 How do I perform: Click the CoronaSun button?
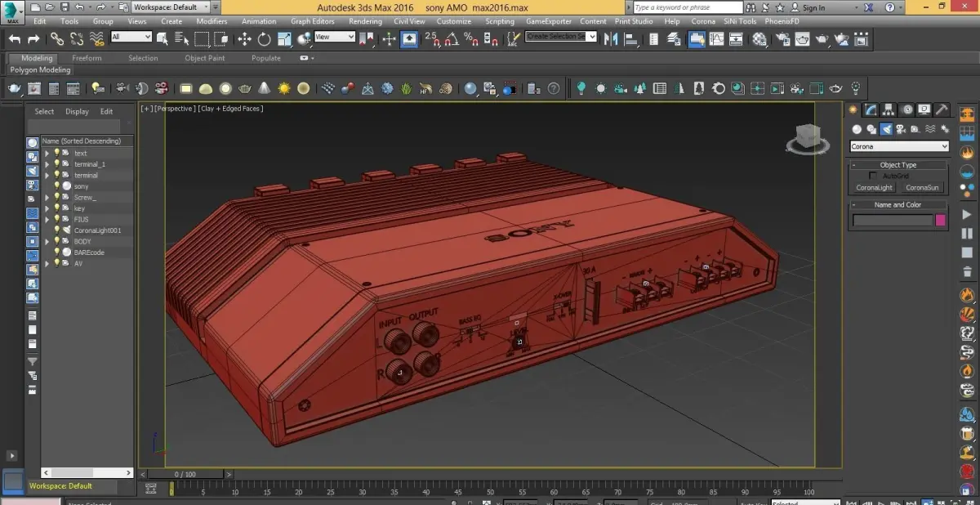pyautogui.click(x=922, y=187)
